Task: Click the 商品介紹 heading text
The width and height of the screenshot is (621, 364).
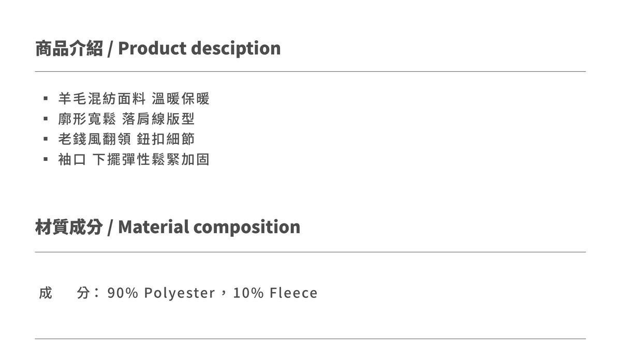Action: pos(69,48)
